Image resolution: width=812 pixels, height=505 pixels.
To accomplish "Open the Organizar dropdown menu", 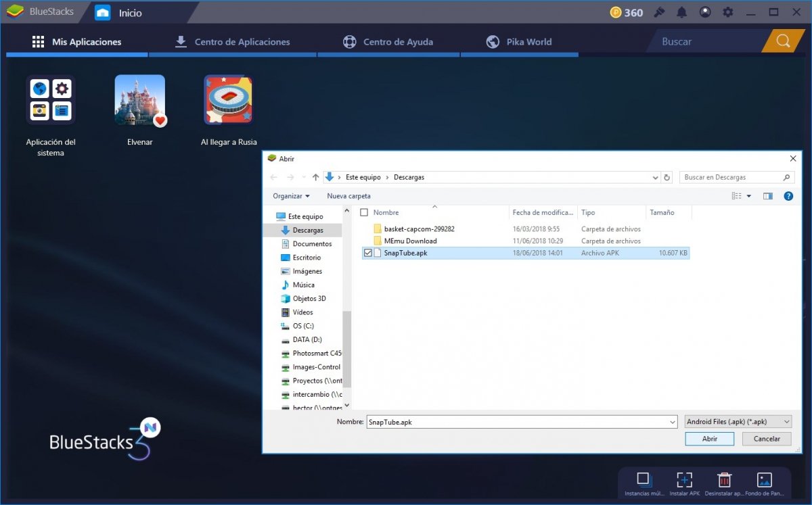I will pos(291,196).
